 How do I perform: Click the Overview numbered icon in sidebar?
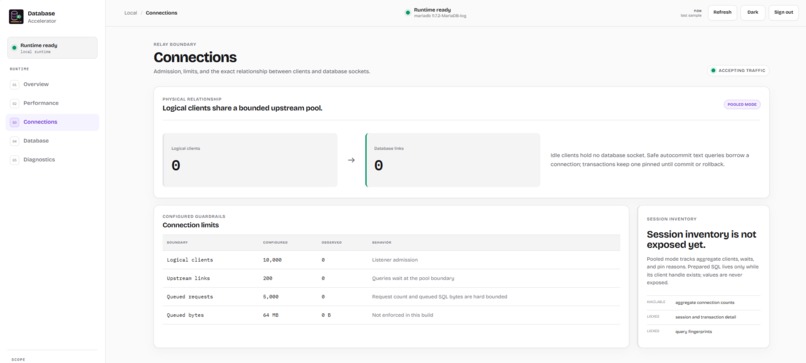[x=14, y=84]
